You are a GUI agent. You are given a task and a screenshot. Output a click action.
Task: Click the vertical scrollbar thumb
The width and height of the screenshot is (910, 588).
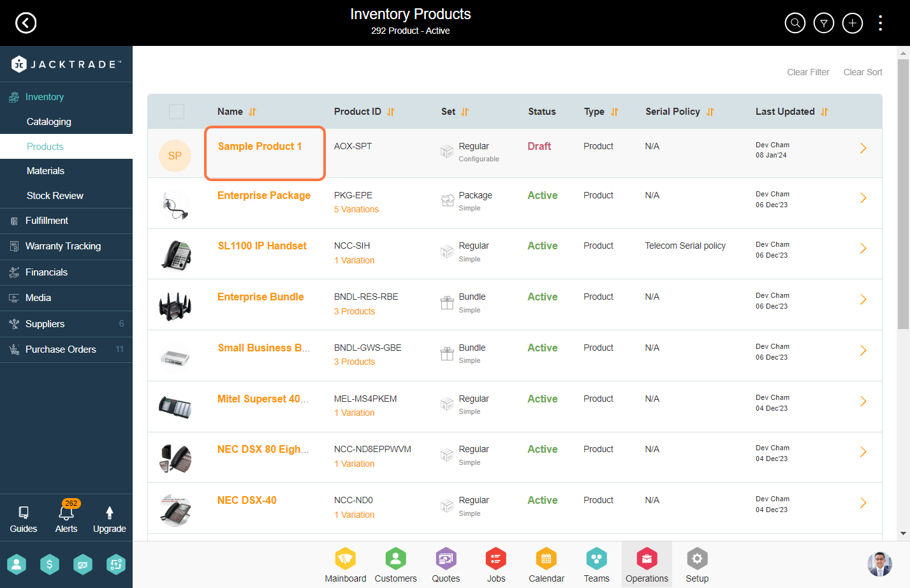tap(903, 194)
